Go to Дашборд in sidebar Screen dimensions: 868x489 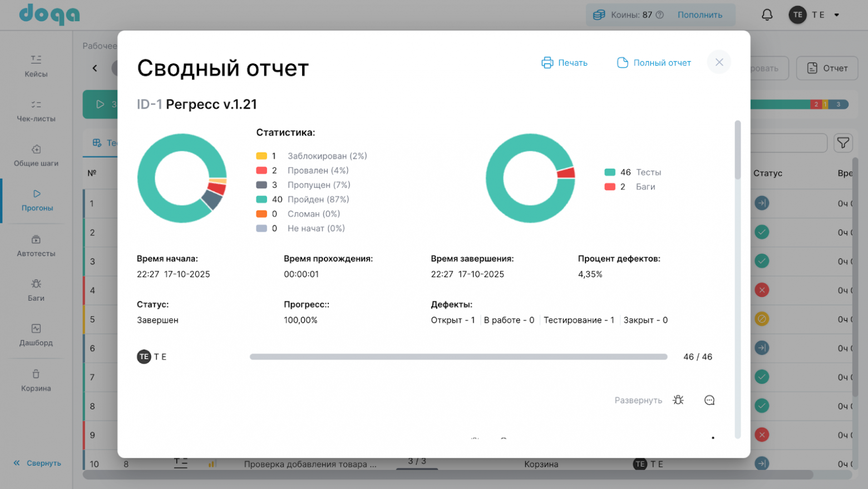pyautogui.click(x=36, y=335)
